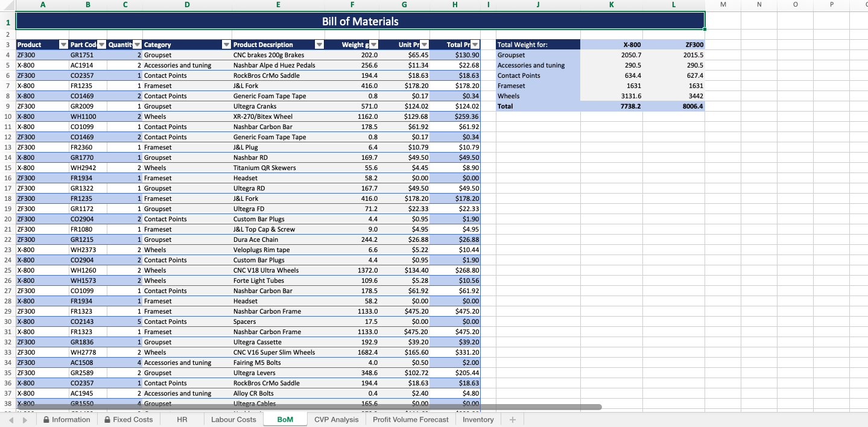868x427 pixels.
Task: Switch to the Inventory tab
Action: [x=477, y=419]
